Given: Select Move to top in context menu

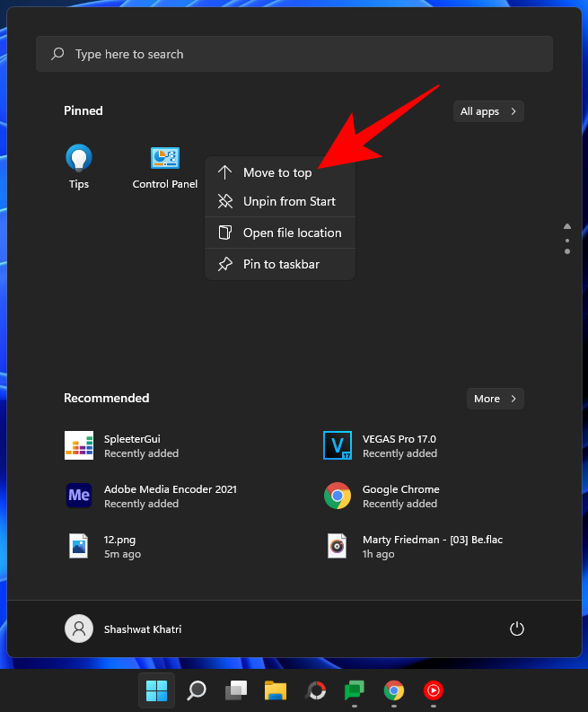Looking at the screenshot, I should (x=280, y=172).
